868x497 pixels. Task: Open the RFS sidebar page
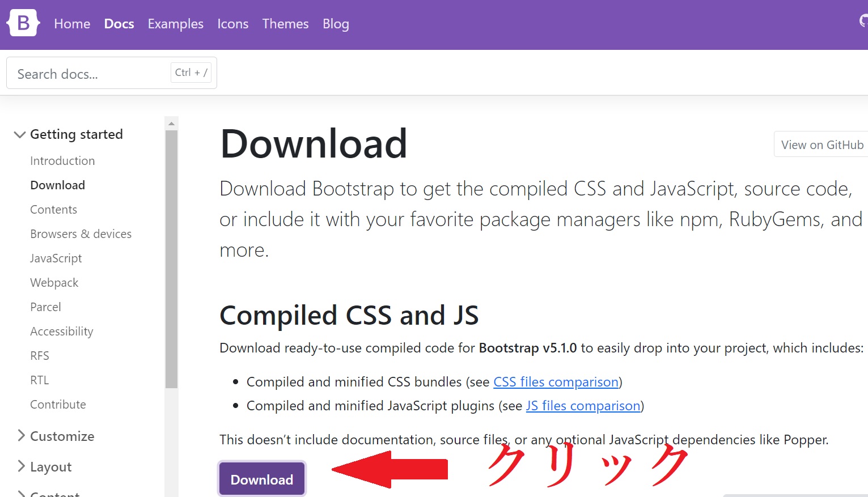pyautogui.click(x=40, y=356)
